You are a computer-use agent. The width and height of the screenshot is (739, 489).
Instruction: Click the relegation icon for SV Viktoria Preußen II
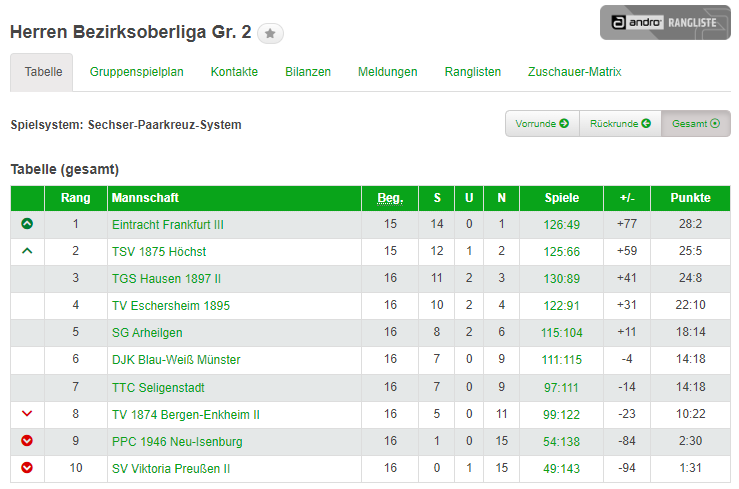coord(27,467)
